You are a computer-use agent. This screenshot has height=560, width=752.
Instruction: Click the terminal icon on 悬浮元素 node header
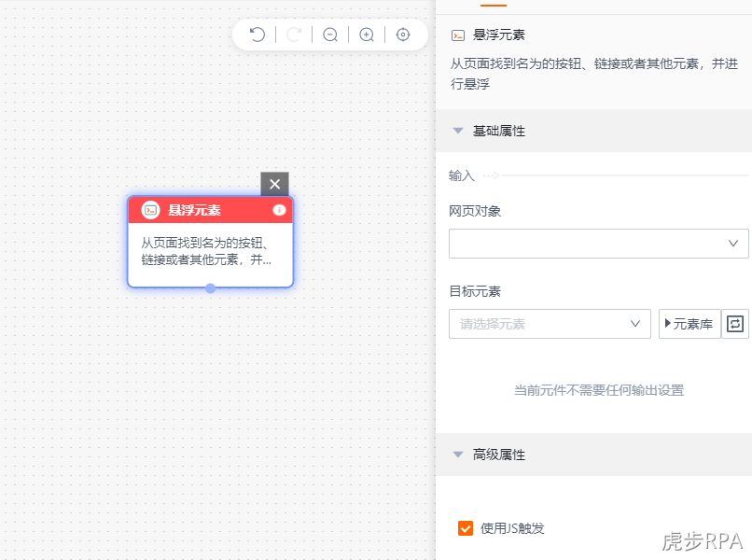[x=150, y=210]
